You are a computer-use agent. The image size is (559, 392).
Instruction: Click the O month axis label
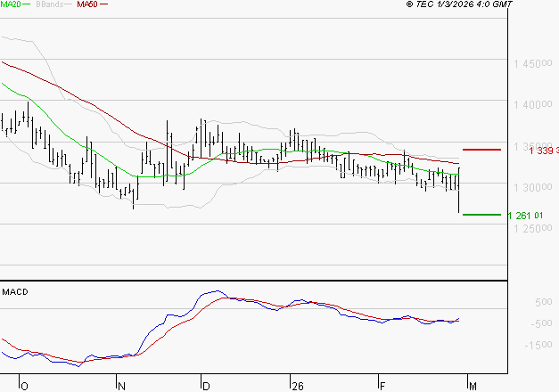coord(24,387)
